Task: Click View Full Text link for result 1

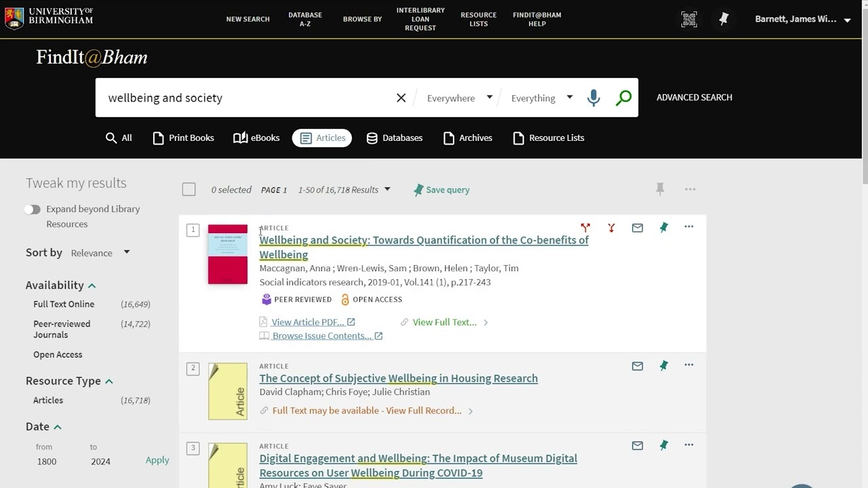Action: (445, 323)
